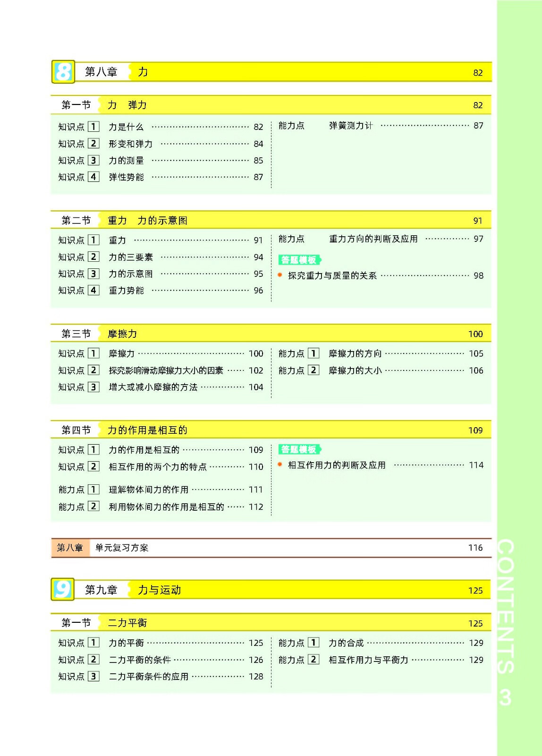Click 答题模板 badge above 相互作用力的判断及应用

point(299,449)
